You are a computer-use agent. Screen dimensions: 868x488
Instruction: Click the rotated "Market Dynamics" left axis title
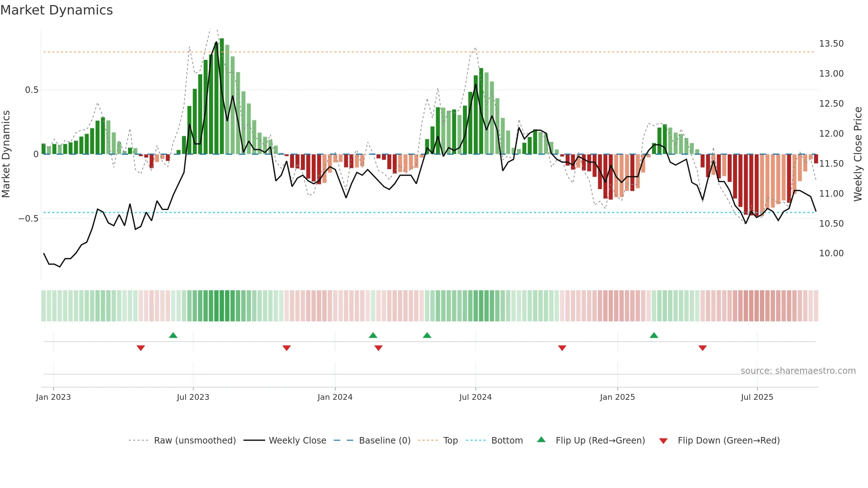click(6, 154)
